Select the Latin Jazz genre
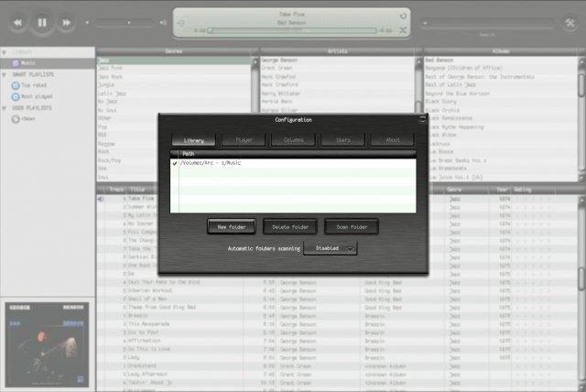Viewport: 586px width, 392px height. 174,93
